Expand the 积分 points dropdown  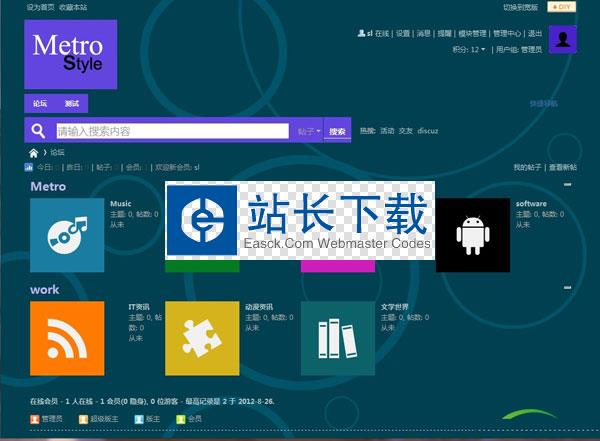469,49
